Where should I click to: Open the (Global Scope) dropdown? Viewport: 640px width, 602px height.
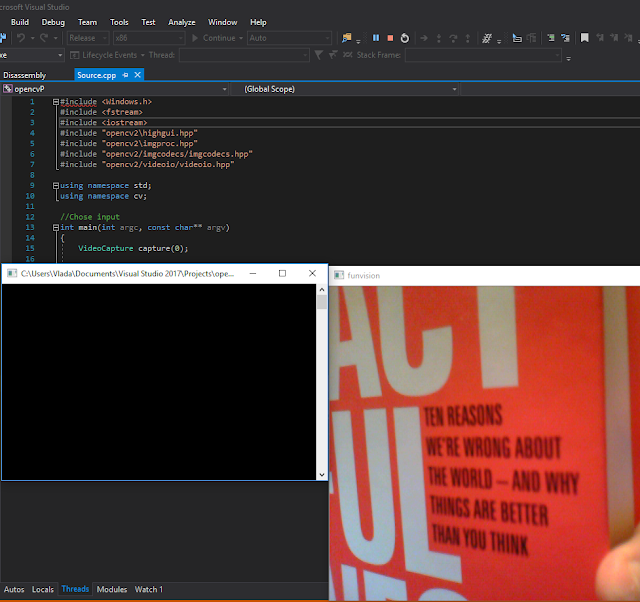345,89
